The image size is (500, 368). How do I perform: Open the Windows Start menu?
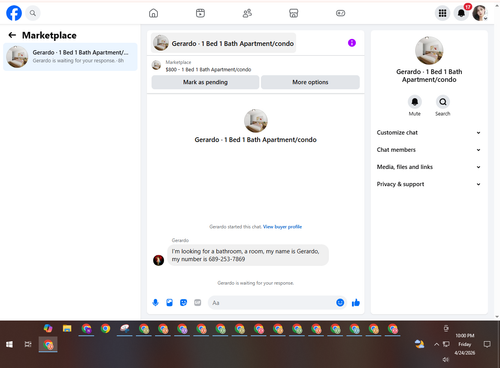(x=9, y=344)
